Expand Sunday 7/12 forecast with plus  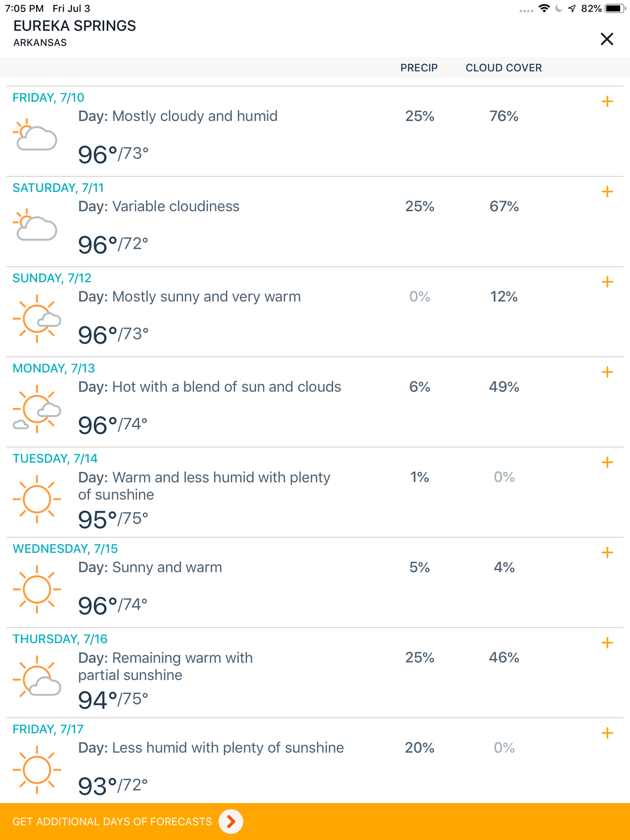(x=607, y=282)
